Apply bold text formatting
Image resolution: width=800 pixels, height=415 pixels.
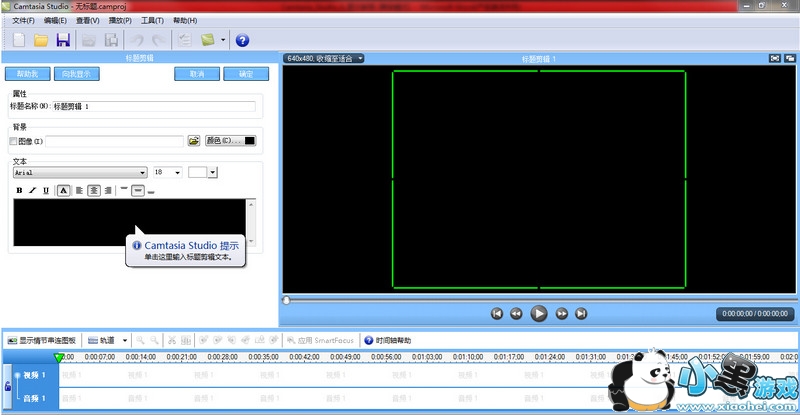coord(19,190)
